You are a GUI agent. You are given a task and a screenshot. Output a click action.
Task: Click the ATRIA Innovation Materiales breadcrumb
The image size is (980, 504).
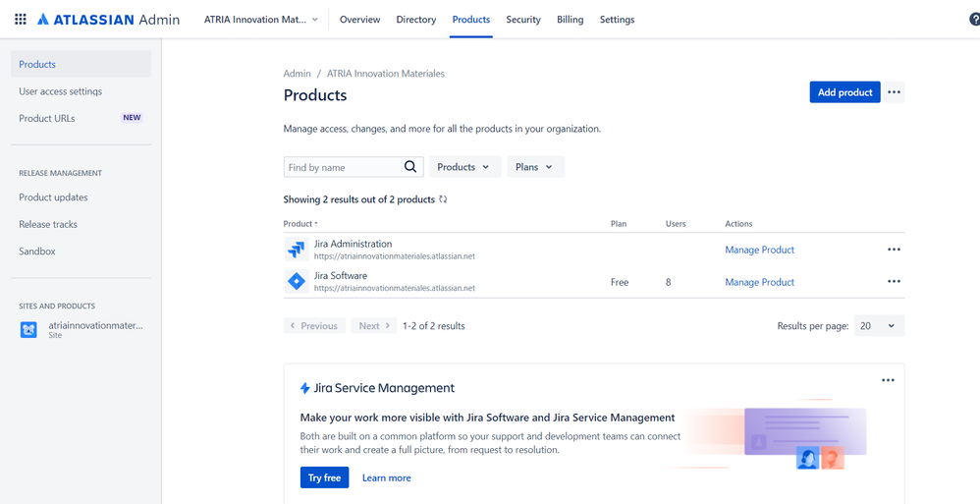pos(386,73)
